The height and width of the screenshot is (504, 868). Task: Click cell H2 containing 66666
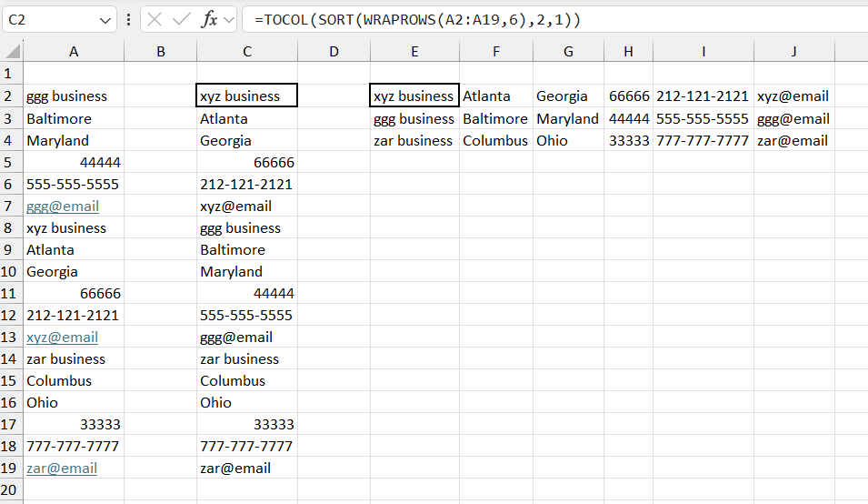[x=628, y=96]
